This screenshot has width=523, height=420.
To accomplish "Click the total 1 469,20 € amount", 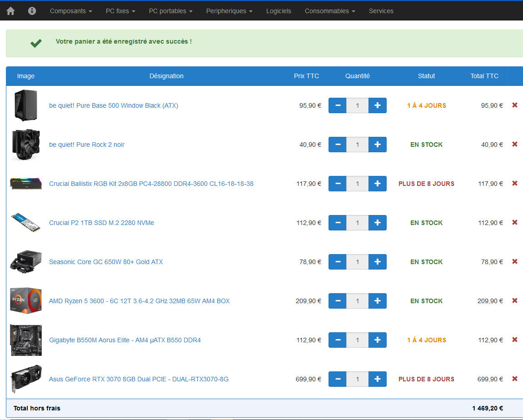I will coord(487,408).
